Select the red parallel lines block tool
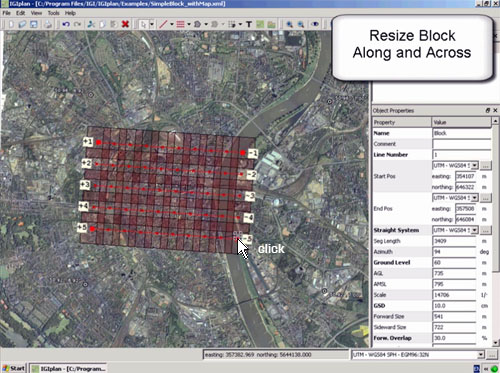 pos(180,24)
